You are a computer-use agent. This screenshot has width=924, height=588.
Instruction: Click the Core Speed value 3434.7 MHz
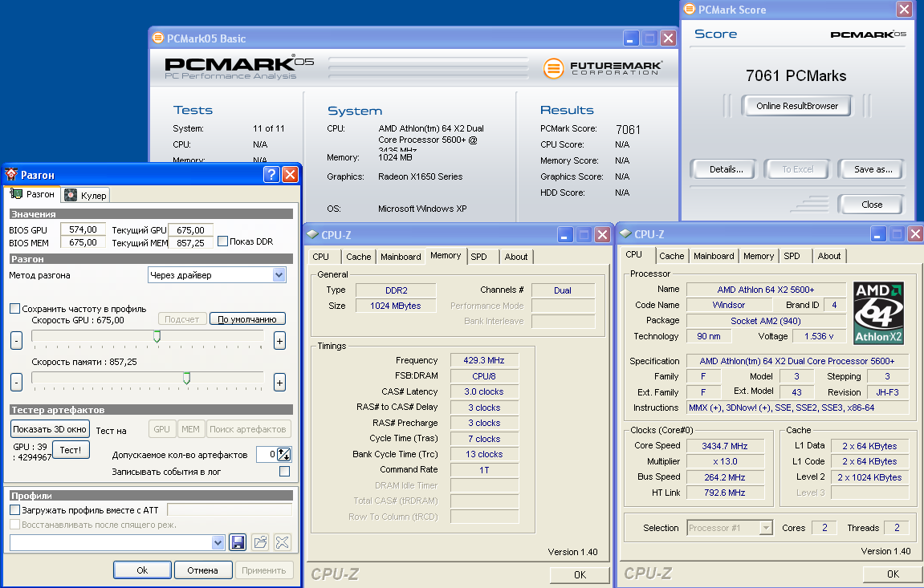tap(725, 445)
